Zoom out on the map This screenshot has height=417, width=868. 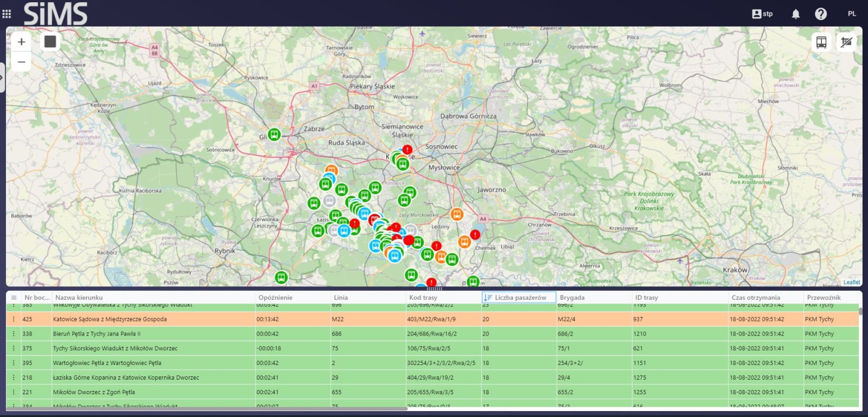tap(21, 62)
